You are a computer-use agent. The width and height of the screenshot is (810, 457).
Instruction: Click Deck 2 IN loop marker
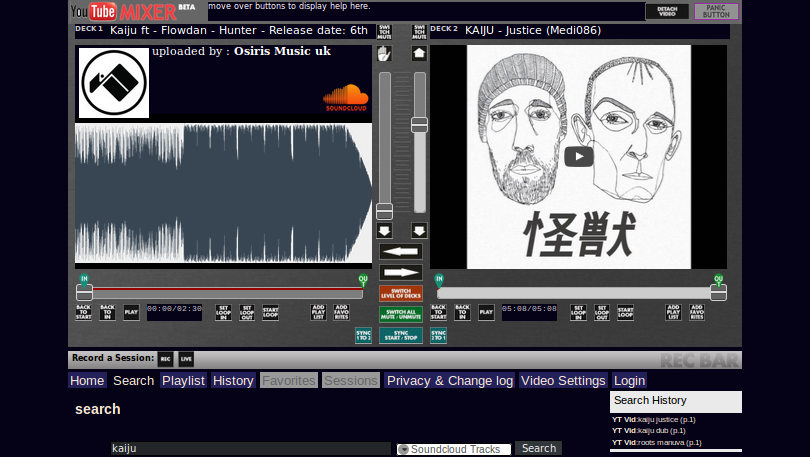pyautogui.click(x=439, y=280)
